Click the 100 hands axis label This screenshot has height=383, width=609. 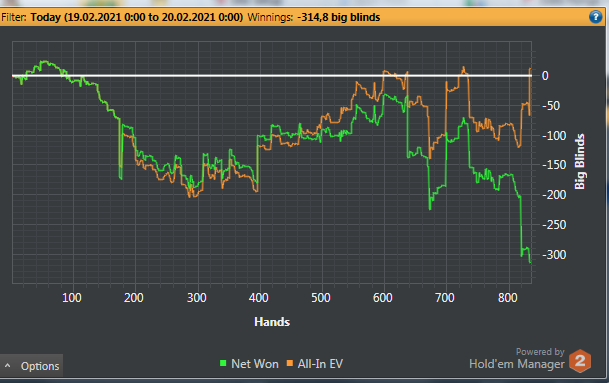click(x=72, y=298)
